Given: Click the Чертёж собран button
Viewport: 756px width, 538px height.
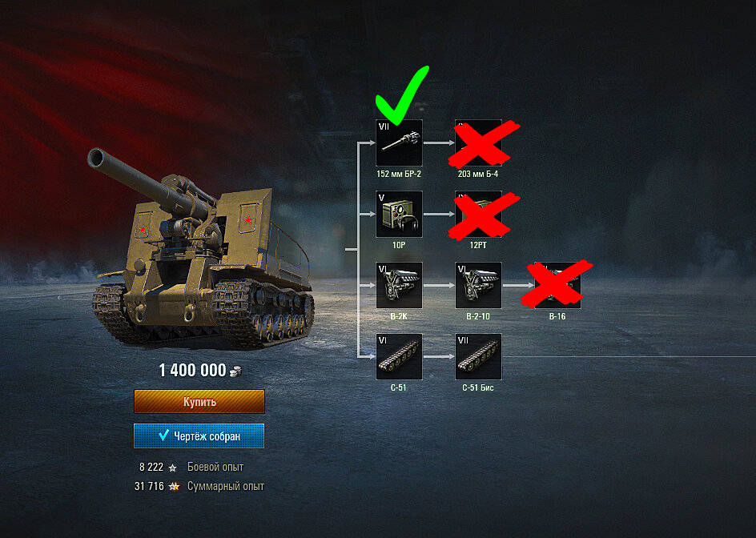Looking at the screenshot, I should (x=199, y=436).
